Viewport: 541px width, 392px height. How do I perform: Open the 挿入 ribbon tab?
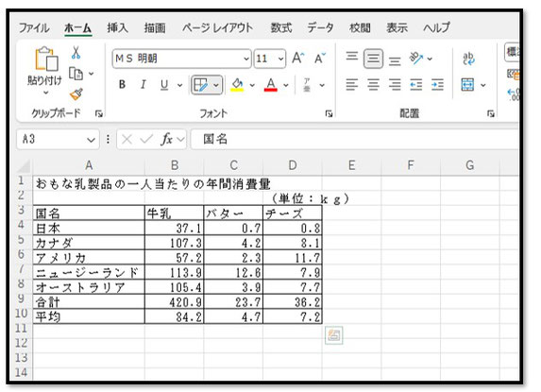(117, 27)
